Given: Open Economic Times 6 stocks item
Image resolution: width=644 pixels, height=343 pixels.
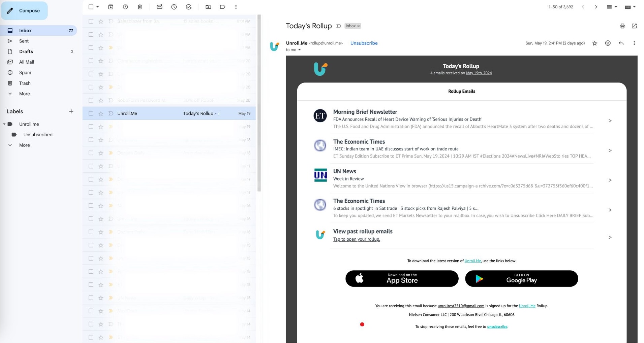Looking at the screenshot, I should 462,208.
